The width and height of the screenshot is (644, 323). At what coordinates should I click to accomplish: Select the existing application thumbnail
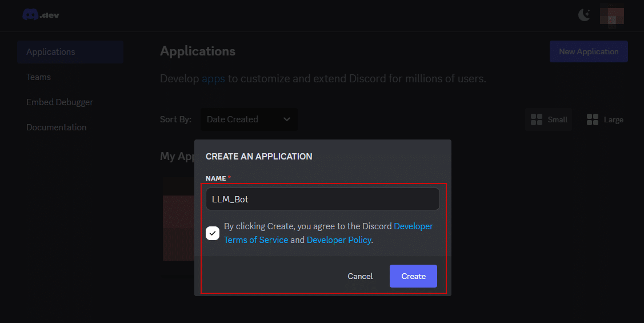coord(178,220)
